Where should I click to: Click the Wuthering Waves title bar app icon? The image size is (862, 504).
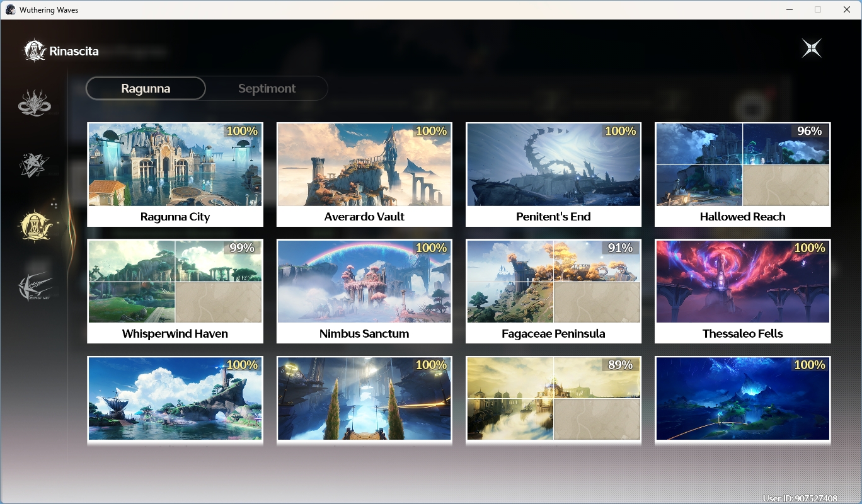[10, 9]
